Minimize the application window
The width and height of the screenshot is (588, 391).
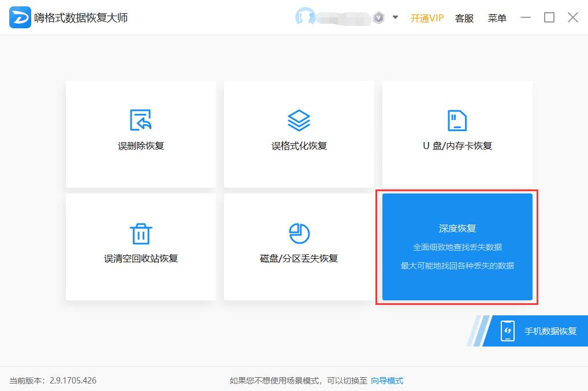[526, 17]
